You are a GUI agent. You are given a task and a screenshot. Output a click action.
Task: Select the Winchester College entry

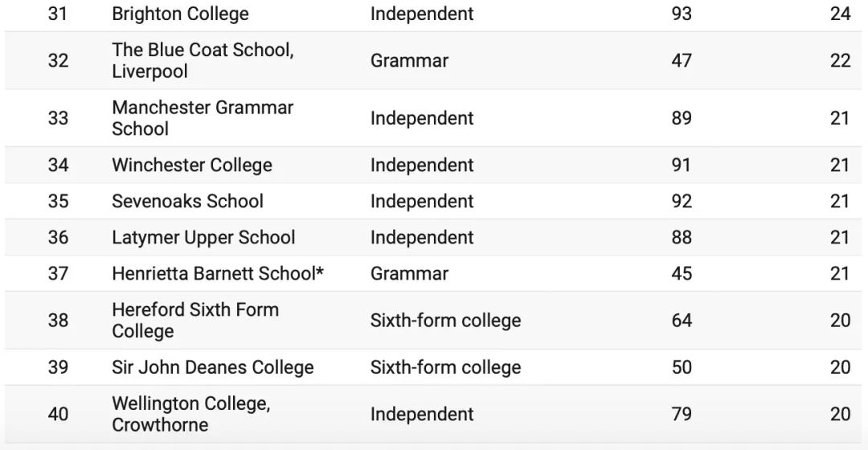(x=192, y=165)
